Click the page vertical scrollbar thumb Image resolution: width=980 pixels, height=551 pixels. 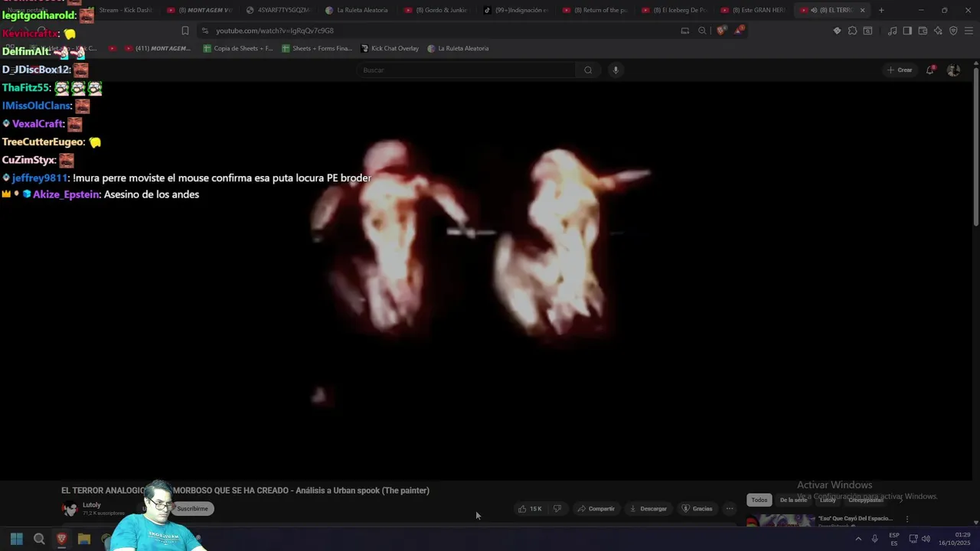[975, 145]
